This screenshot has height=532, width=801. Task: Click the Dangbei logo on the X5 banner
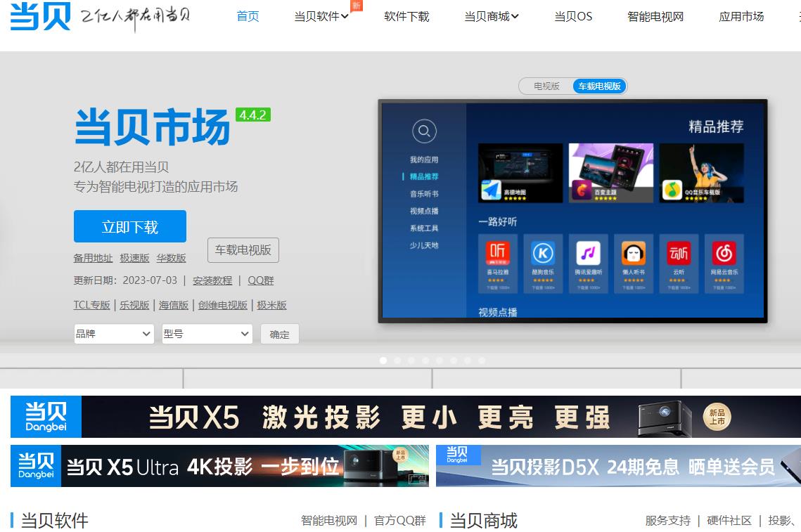click(46, 417)
